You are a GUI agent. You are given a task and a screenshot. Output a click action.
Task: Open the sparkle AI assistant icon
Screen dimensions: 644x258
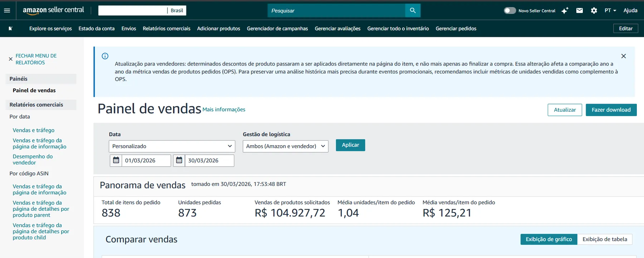(565, 10)
